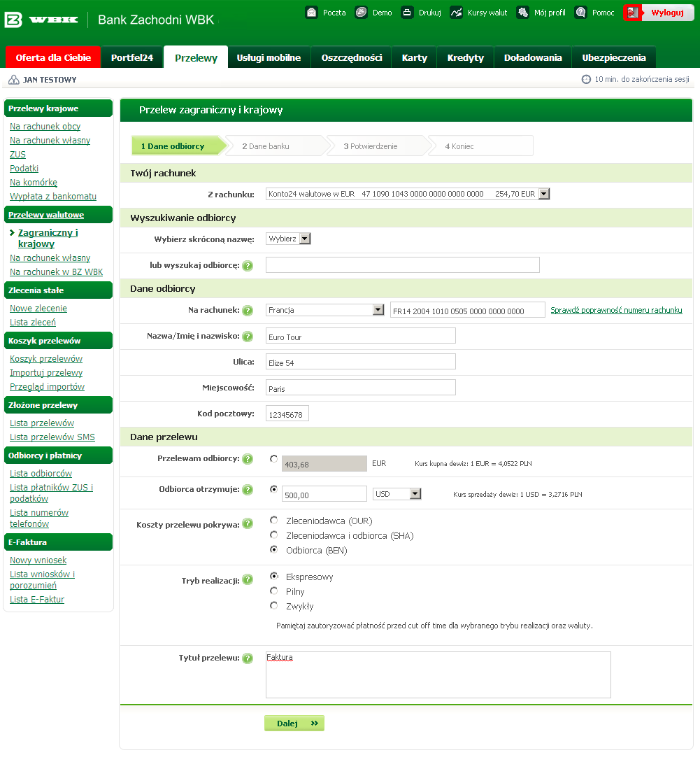Click the Tytuł przelewu text area

click(x=438, y=675)
